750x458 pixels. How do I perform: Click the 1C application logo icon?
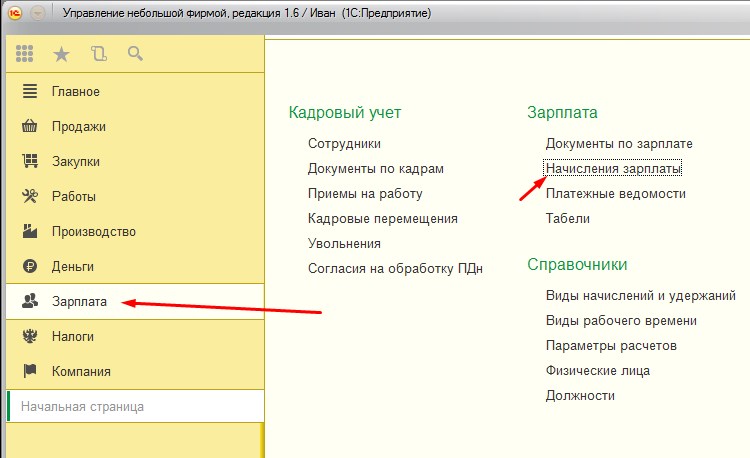15,13
